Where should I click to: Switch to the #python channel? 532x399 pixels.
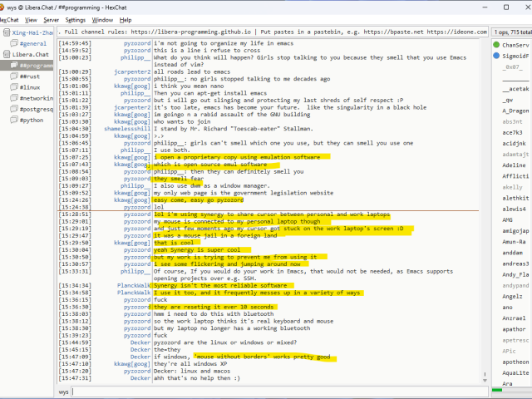point(32,119)
